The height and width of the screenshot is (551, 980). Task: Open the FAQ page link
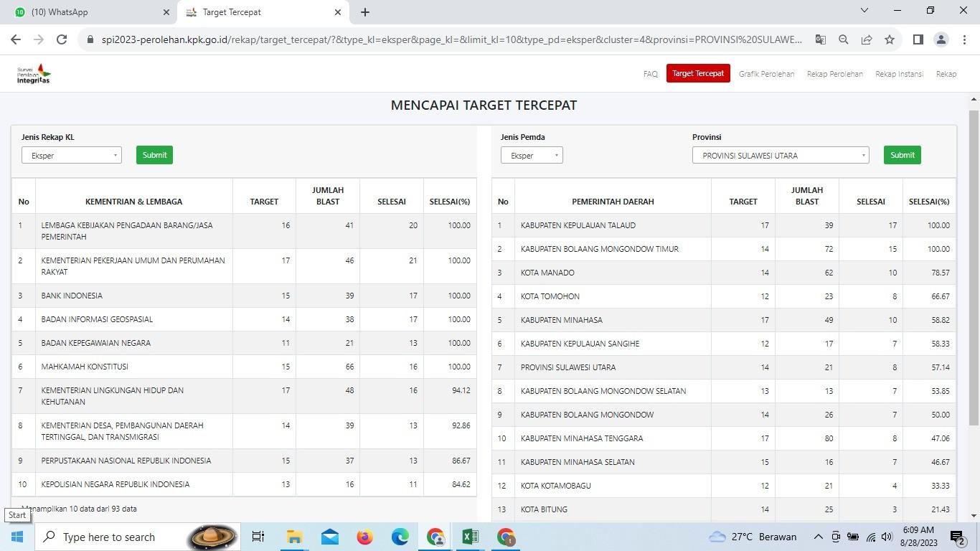649,74
